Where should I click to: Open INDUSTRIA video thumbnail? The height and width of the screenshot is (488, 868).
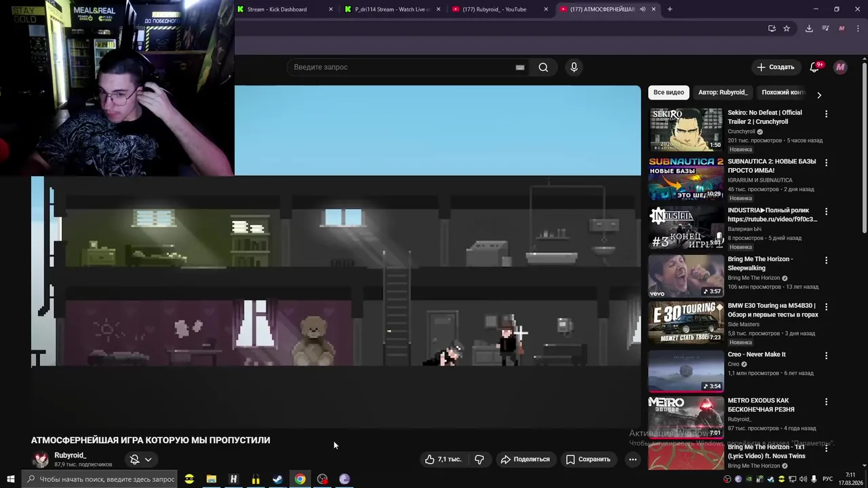[686, 228]
